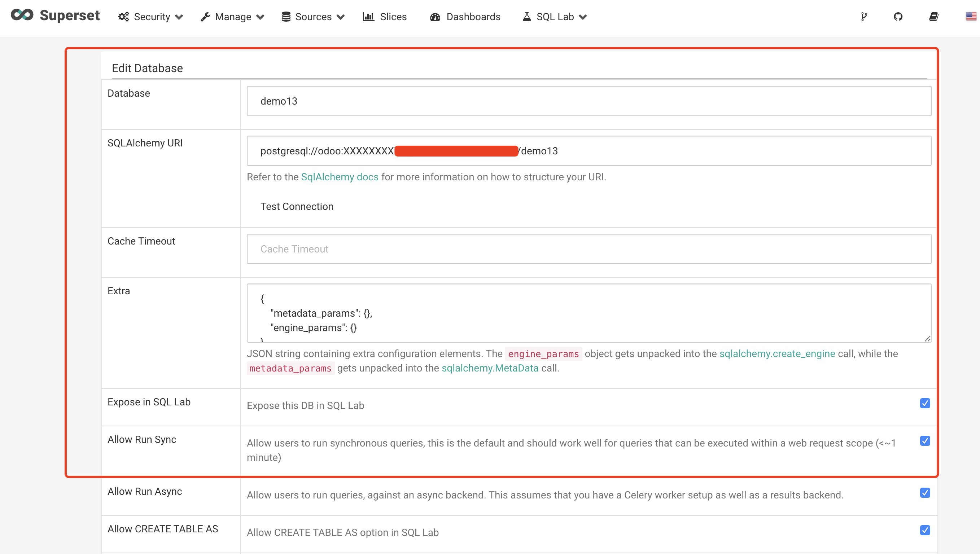Expand the Sources dropdown chevron

pyautogui.click(x=341, y=17)
